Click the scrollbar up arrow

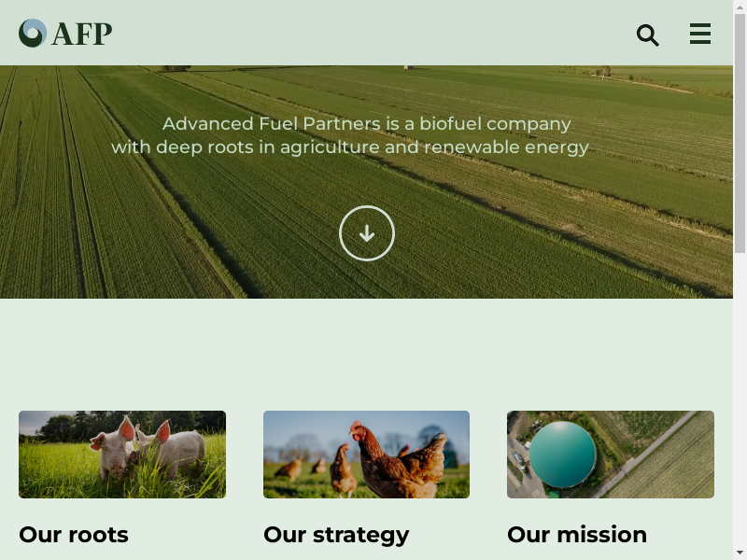click(x=740, y=7)
